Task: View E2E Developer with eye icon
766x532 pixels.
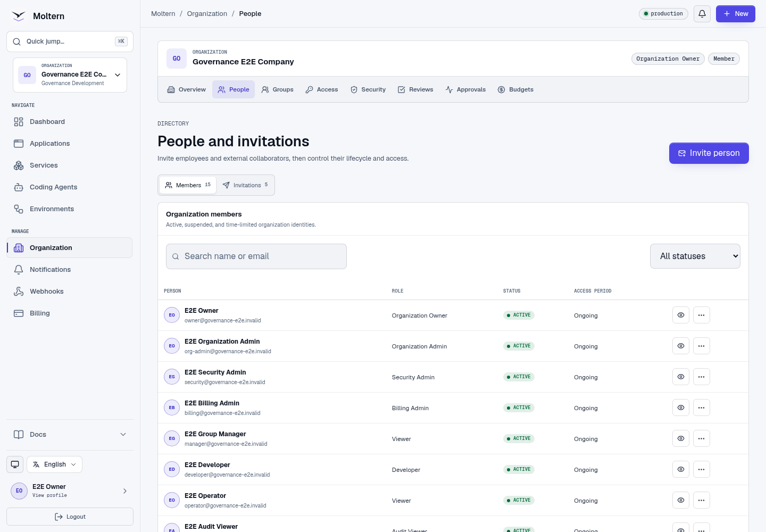Action: click(681, 469)
